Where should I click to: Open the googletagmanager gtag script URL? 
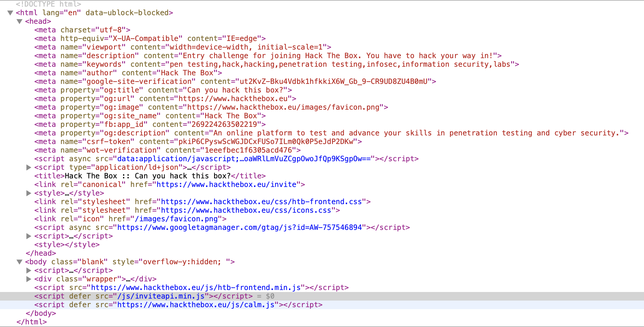(x=240, y=228)
